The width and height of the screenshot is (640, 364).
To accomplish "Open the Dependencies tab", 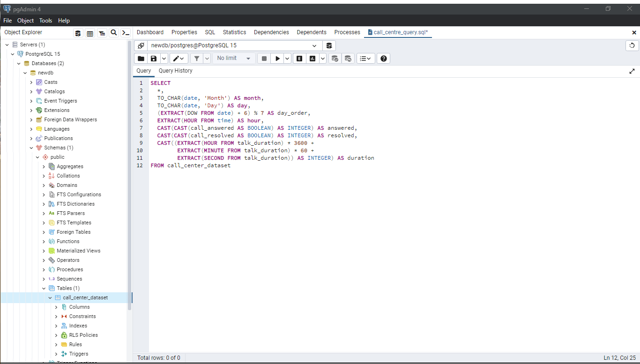I will 271,32.
